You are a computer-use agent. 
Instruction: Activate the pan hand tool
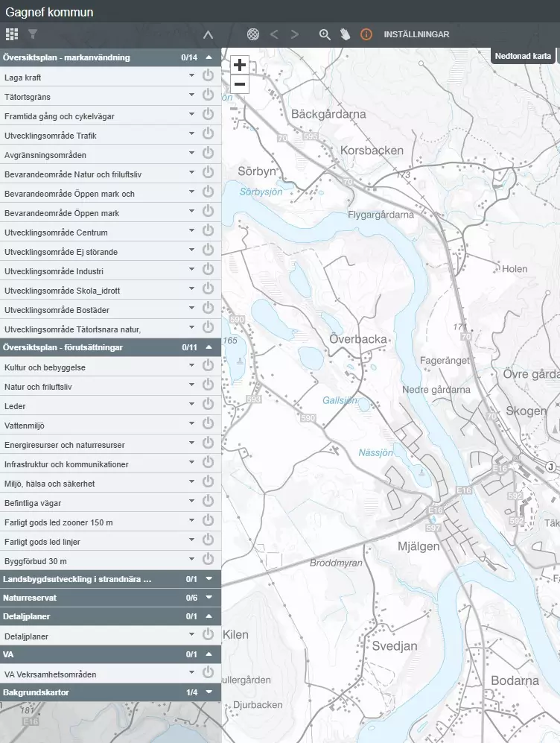coord(345,34)
